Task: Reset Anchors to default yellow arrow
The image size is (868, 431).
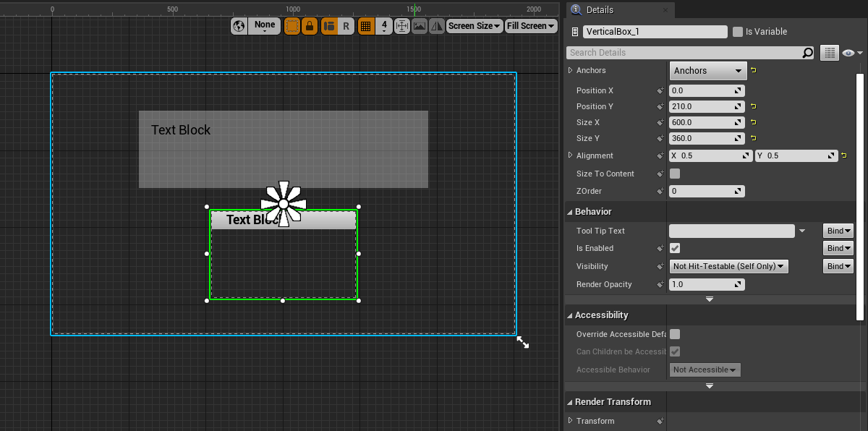Action: pos(754,70)
